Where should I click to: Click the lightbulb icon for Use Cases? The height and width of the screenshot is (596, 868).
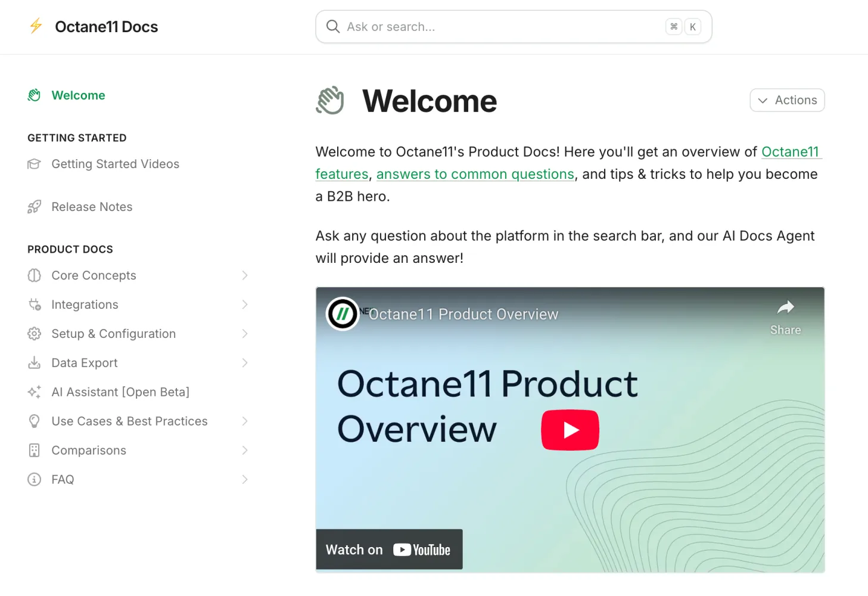pyautogui.click(x=34, y=421)
